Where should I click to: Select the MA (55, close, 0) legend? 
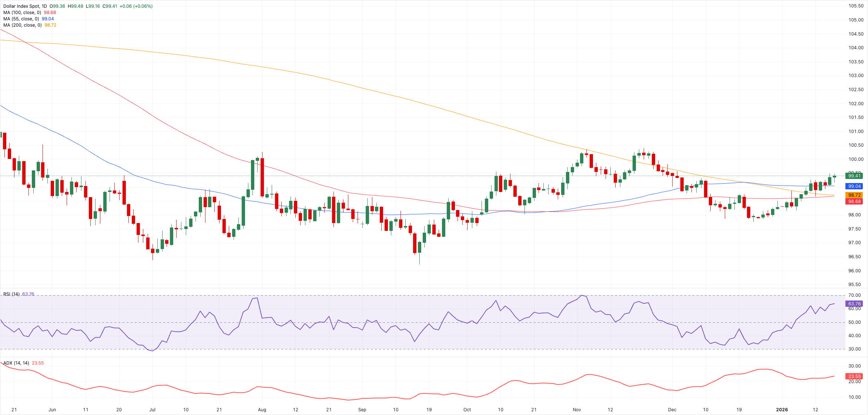[x=21, y=19]
